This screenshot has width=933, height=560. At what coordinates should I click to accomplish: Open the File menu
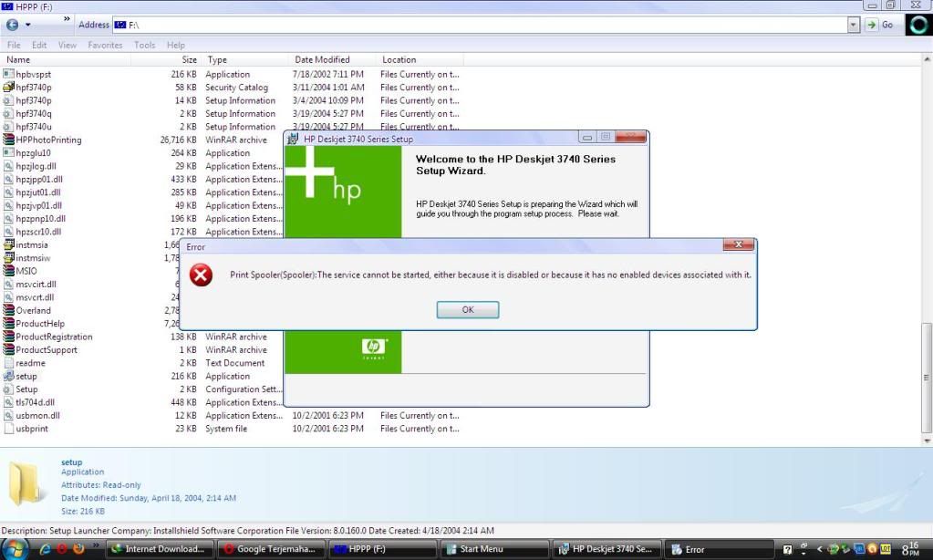(x=14, y=46)
